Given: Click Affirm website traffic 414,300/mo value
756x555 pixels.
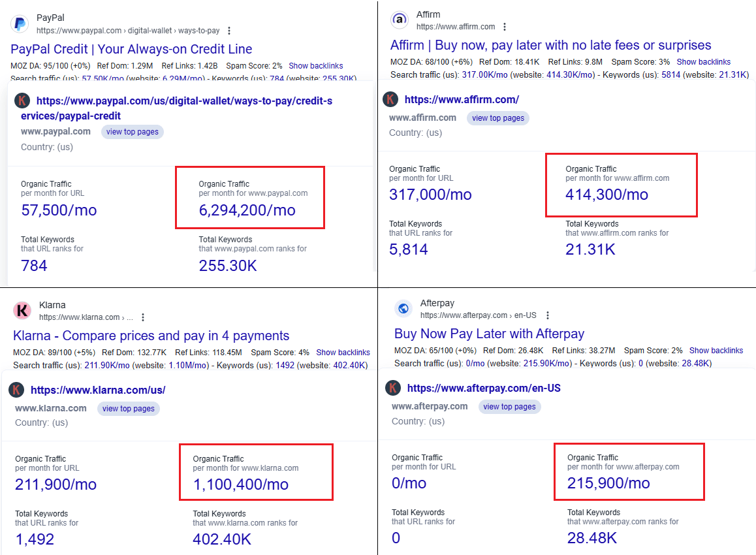Looking at the screenshot, I should [x=606, y=195].
